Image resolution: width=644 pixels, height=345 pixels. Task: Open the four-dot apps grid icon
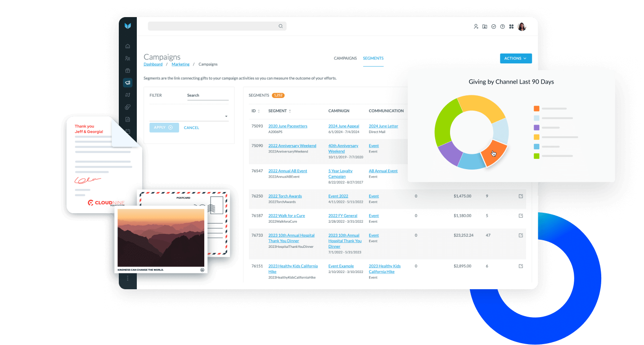click(511, 27)
